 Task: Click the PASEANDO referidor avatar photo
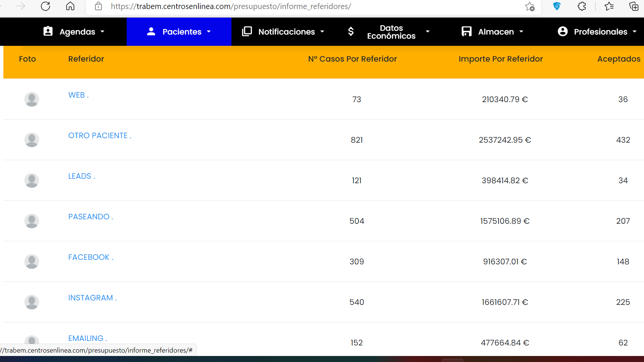(x=32, y=221)
